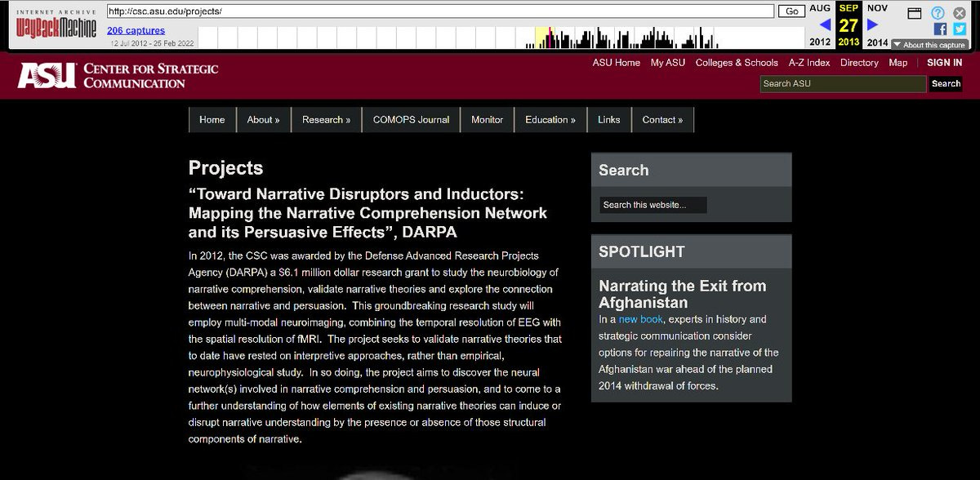This screenshot has height=480, width=980.
Task: Click the SPOTLIGHT sidebar heading
Action: coord(642,251)
